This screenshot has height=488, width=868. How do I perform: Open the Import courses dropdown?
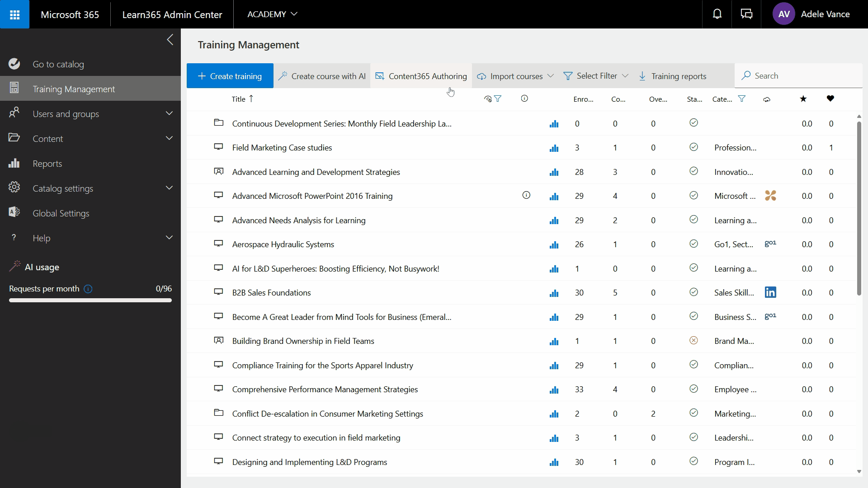coord(515,75)
